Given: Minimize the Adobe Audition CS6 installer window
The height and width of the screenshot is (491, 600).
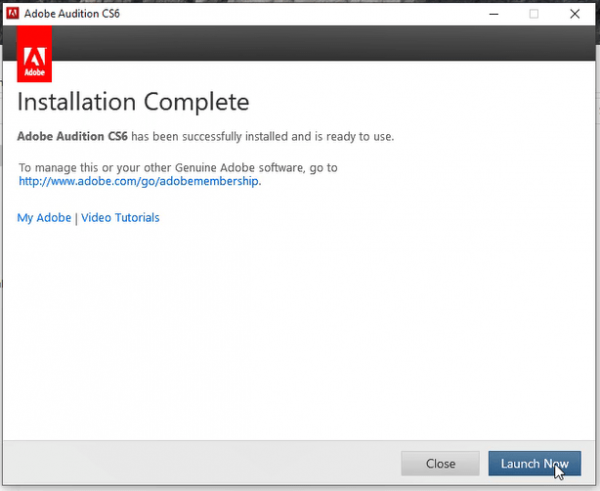Looking at the screenshot, I should [x=493, y=13].
